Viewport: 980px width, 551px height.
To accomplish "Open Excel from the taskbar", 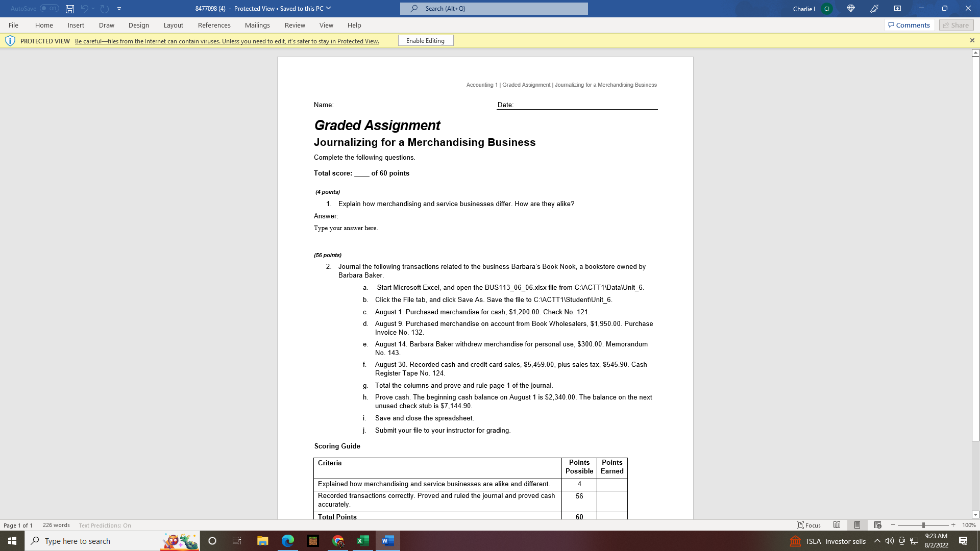I will pyautogui.click(x=363, y=541).
